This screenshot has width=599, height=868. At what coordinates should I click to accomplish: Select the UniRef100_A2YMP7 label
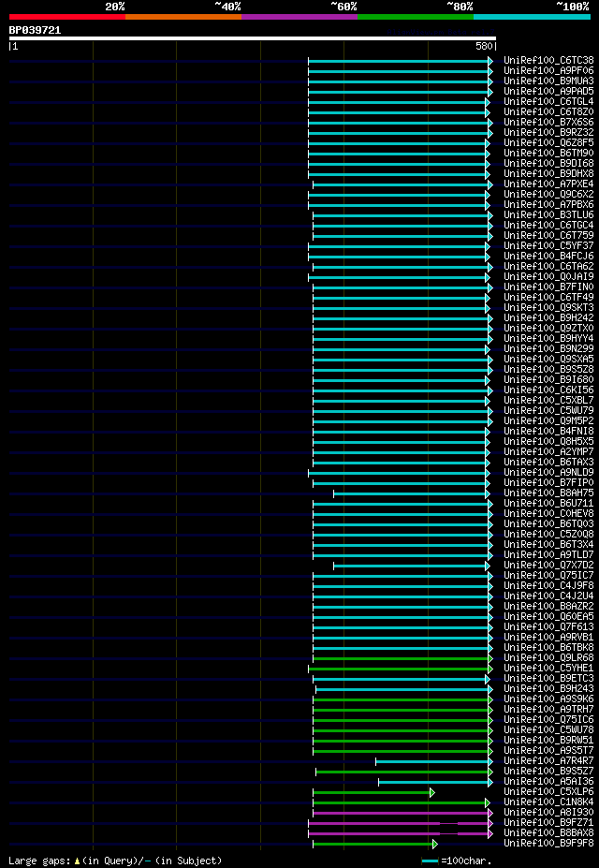[548, 452]
